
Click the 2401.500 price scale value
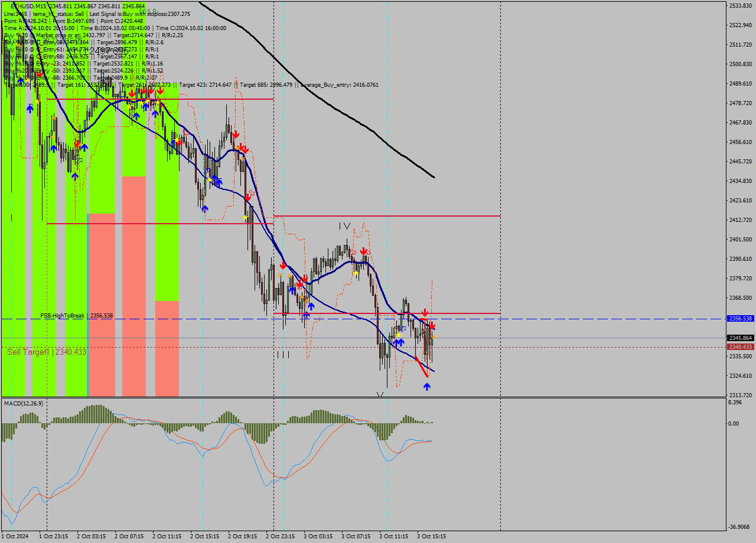740,240
